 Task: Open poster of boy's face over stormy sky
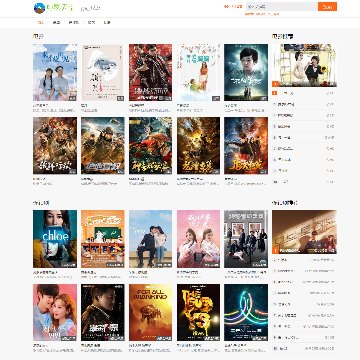(x=246, y=72)
